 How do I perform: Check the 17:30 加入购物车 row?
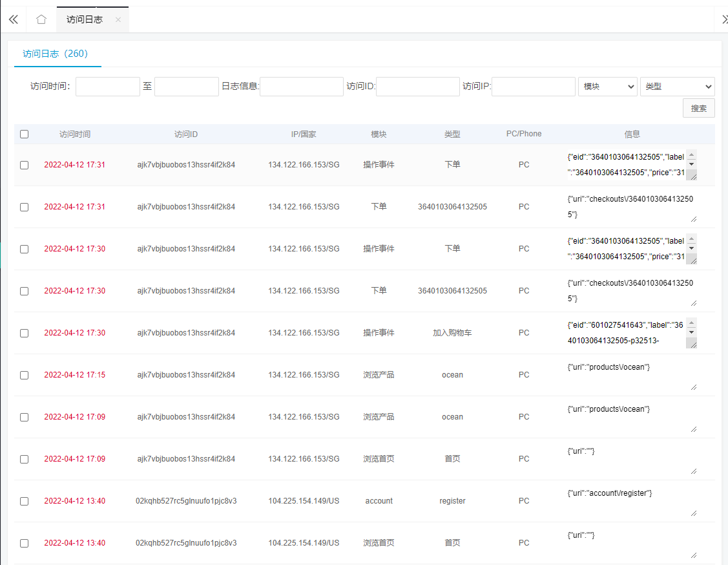[x=24, y=333]
